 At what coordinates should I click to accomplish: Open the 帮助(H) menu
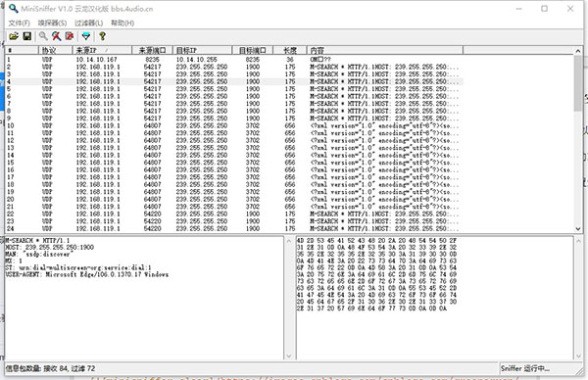pyautogui.click(x=122, y=24)
